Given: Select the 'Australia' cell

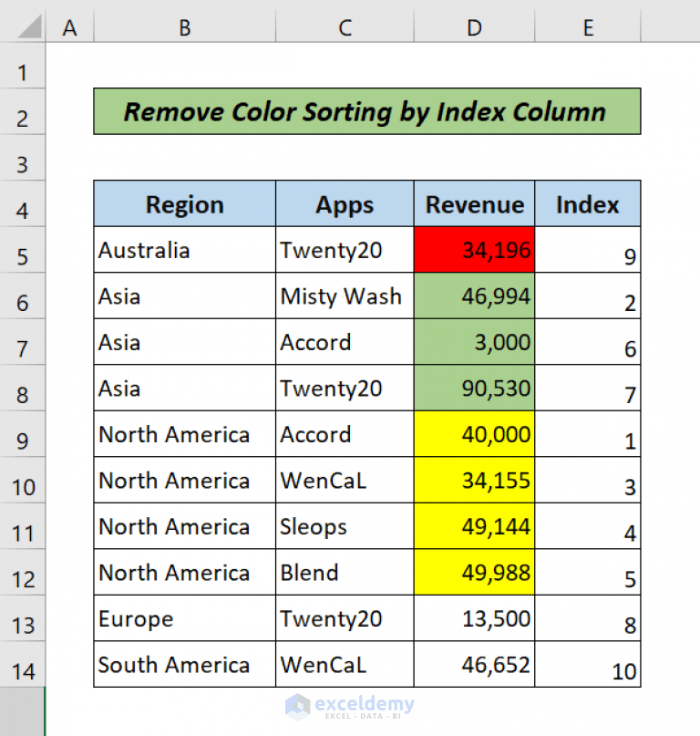Looking at the screenshot, I should [x=184, y=250].
